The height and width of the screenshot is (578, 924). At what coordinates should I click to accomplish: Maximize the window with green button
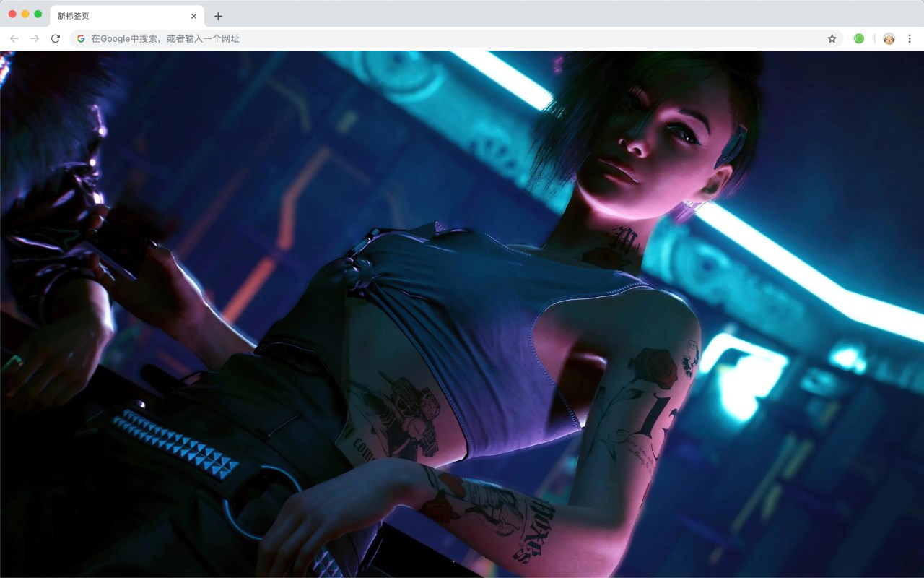click(38, 14)
